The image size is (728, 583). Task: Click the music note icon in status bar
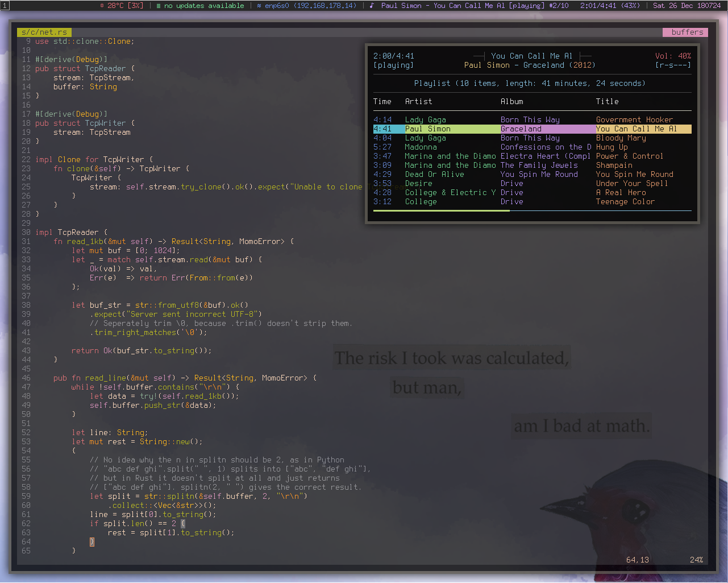tap(372, 6)
